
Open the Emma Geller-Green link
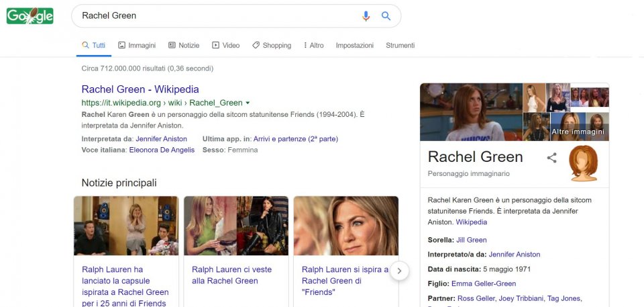point(484,283)
